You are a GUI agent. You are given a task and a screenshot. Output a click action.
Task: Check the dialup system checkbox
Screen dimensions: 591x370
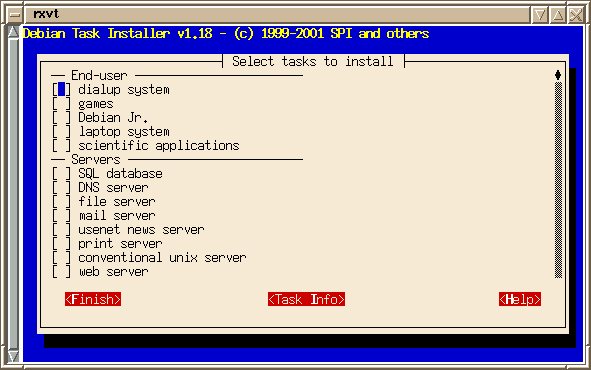[x=61, y=90]
